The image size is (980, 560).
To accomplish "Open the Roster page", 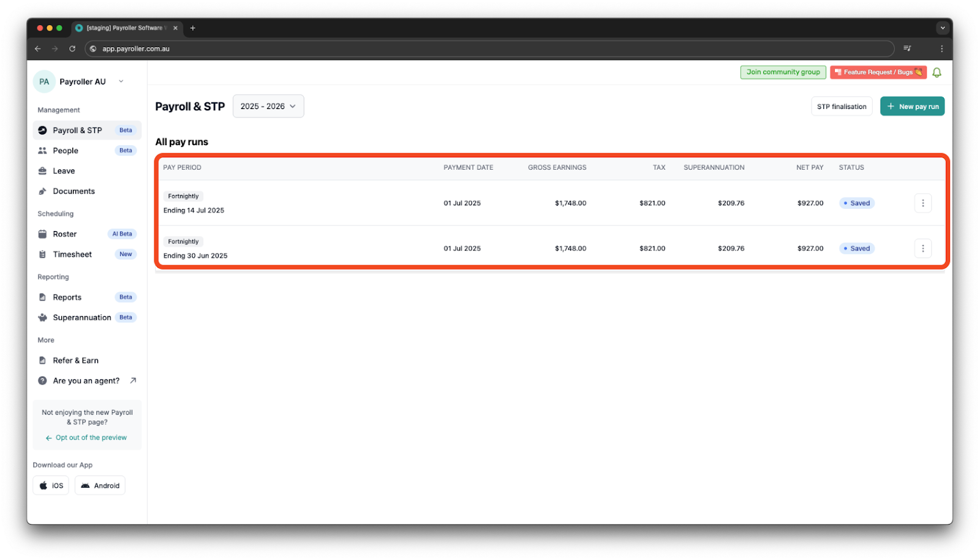I will [x=87, y=234].
